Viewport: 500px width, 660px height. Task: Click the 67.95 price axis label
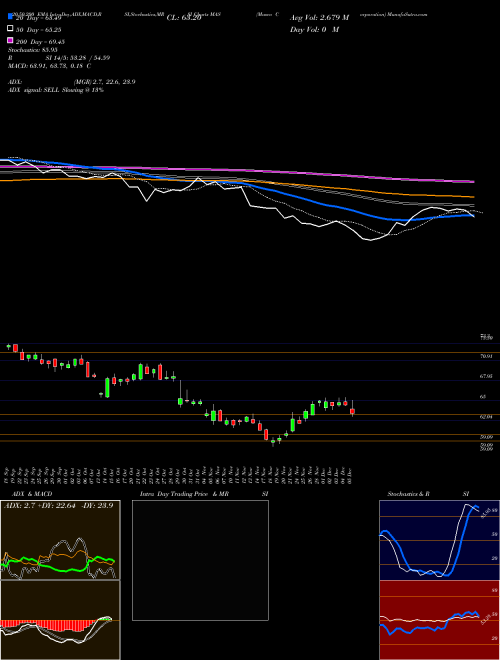tap(486, 376)
